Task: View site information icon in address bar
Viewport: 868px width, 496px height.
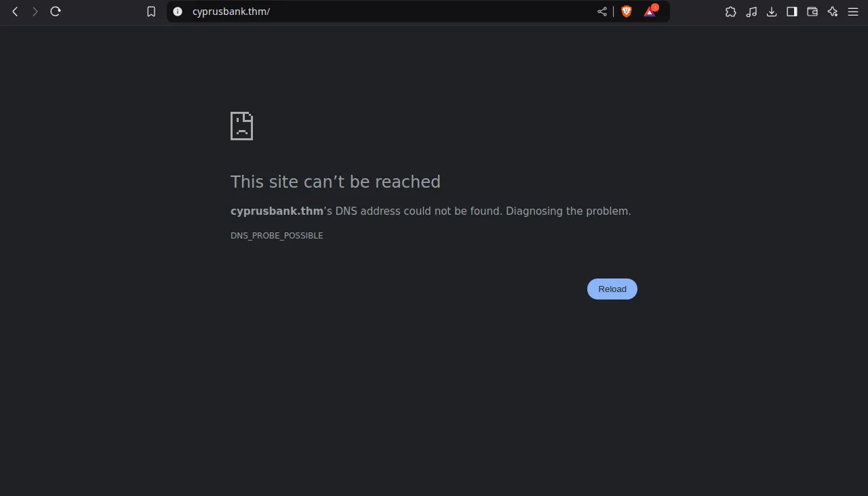Action: (178, 12)
